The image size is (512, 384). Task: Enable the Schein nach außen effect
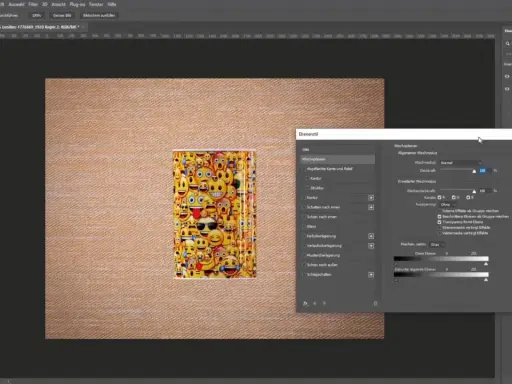(304, 265)
